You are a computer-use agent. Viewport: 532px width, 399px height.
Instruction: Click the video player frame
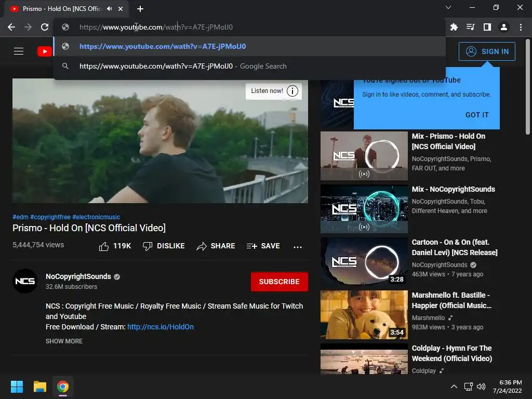pyautogui.click(x=160, y=141)
